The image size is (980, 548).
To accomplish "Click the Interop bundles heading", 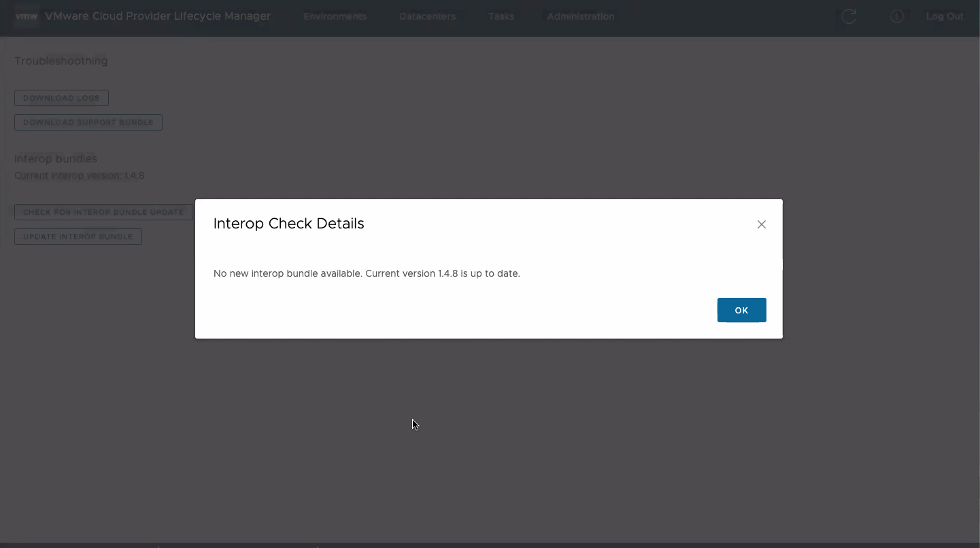I will 56,158.
